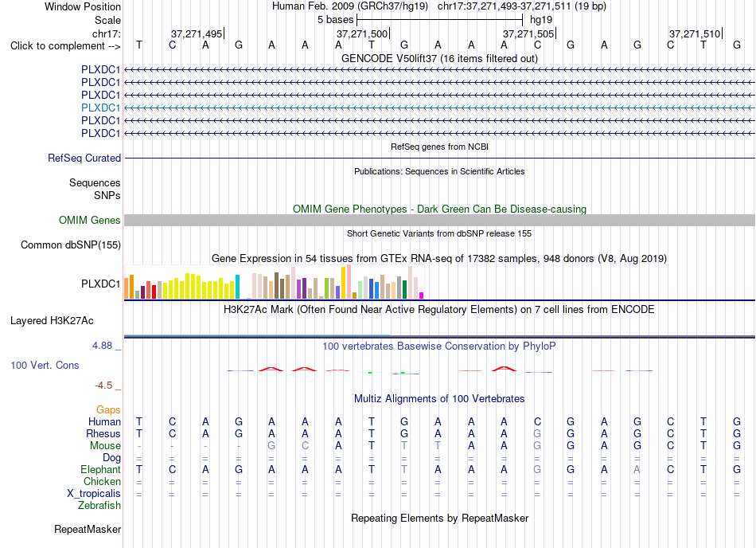Open the 'Short Genetic Variants from dbSNP release 155' title
The width and height of the screenshot is (756, 548).
pos(439,233)
